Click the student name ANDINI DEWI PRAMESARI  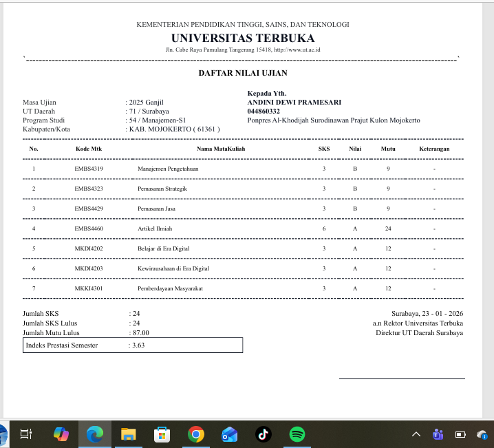point(294,102)
